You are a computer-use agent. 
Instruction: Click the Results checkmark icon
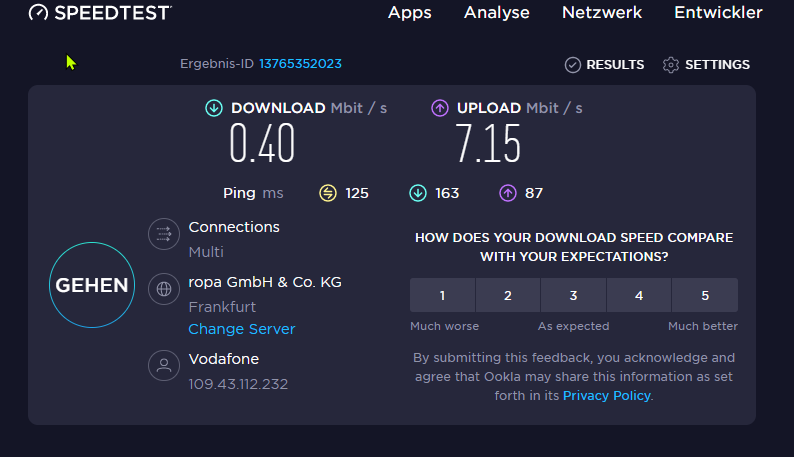click(x=573, y=65)
